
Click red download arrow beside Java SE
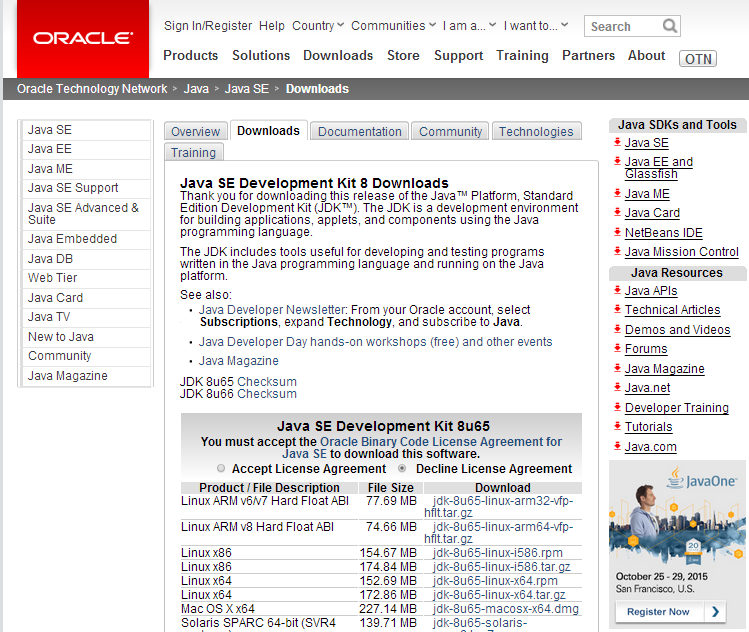click(617, 143)
